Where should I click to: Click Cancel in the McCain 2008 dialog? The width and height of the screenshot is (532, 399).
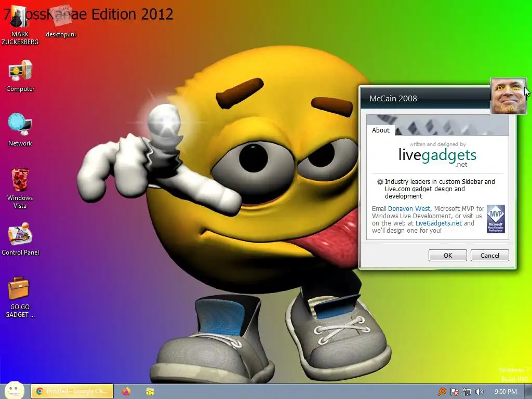[x=489, y=256]
